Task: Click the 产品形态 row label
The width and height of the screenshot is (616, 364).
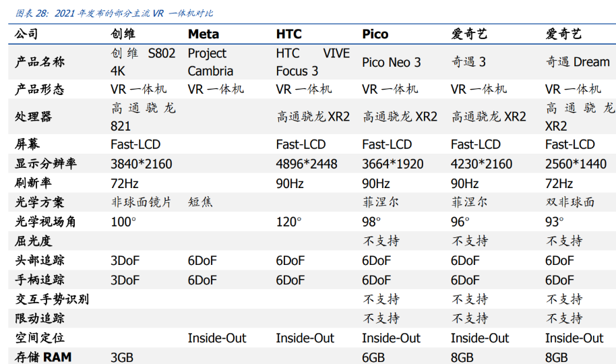Action: 39,89
